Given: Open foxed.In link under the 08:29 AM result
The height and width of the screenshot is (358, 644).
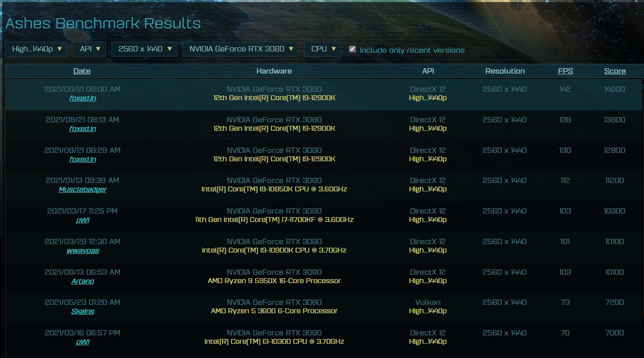Looking at the screenshot, I should pyautogui.click(x=82, y=160).
